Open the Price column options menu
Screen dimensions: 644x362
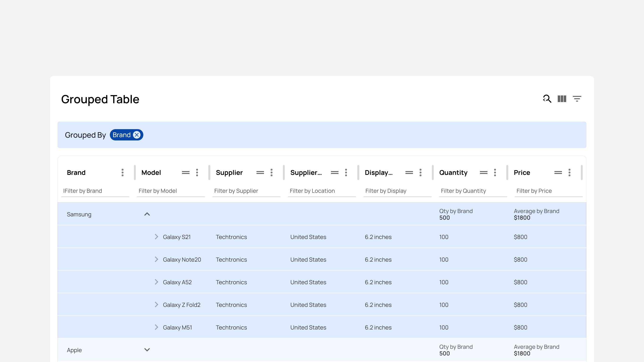tap(570, 173)
